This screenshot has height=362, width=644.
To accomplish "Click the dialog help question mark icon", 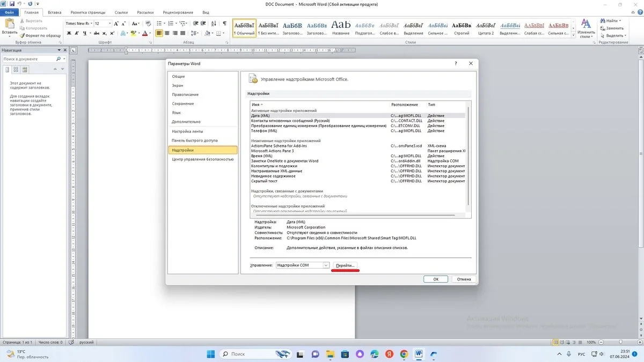I will pyautogui.click(x=456, y=63).
